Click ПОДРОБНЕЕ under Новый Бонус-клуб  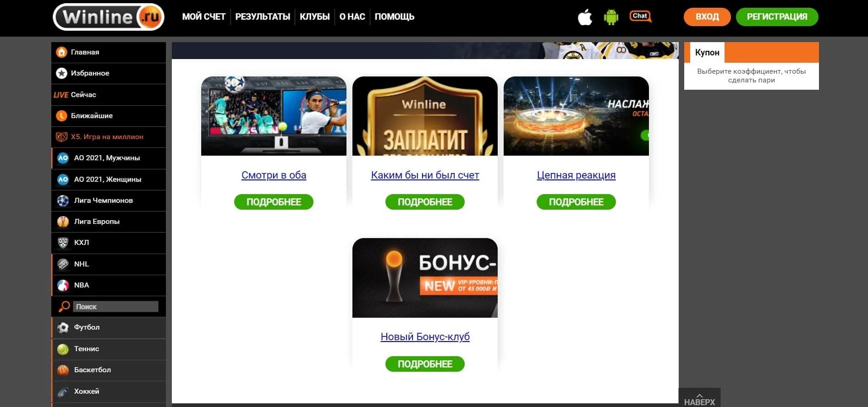[425, 364]
